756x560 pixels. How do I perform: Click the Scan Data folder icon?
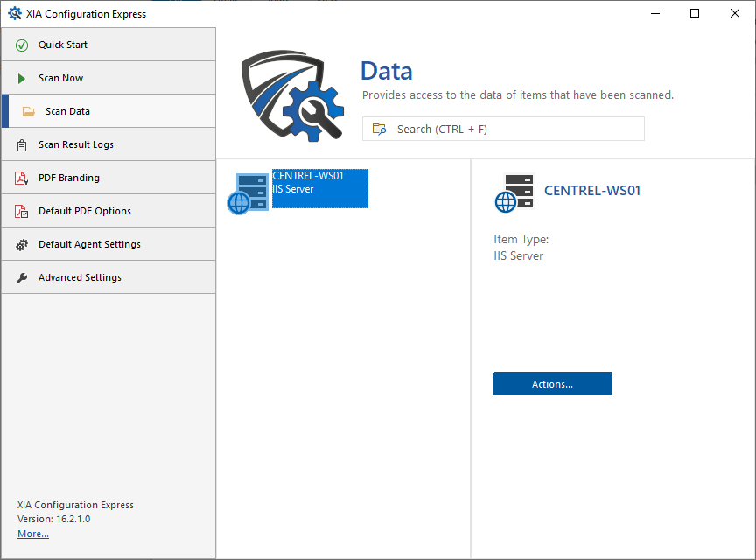pyautogui.click(x=29, y=111)
